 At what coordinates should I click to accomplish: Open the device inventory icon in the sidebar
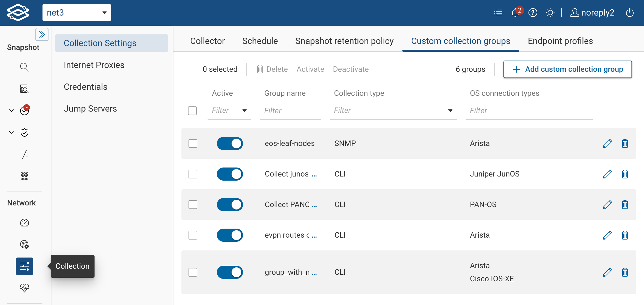(x=24, y=89)
